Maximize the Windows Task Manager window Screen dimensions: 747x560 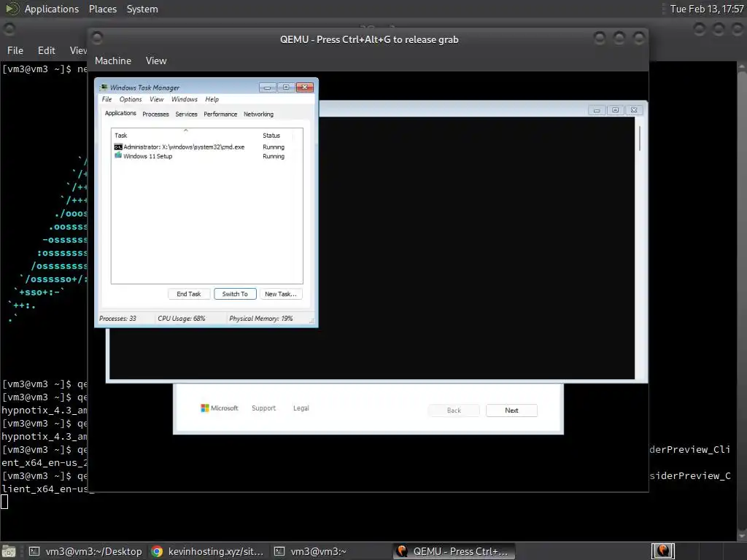pos(286,87)
